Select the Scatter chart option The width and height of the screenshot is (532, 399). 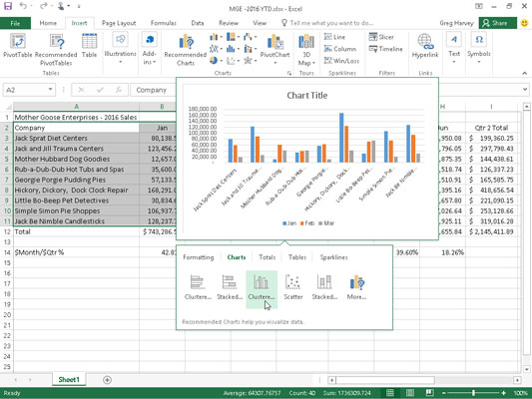(292, 287)
